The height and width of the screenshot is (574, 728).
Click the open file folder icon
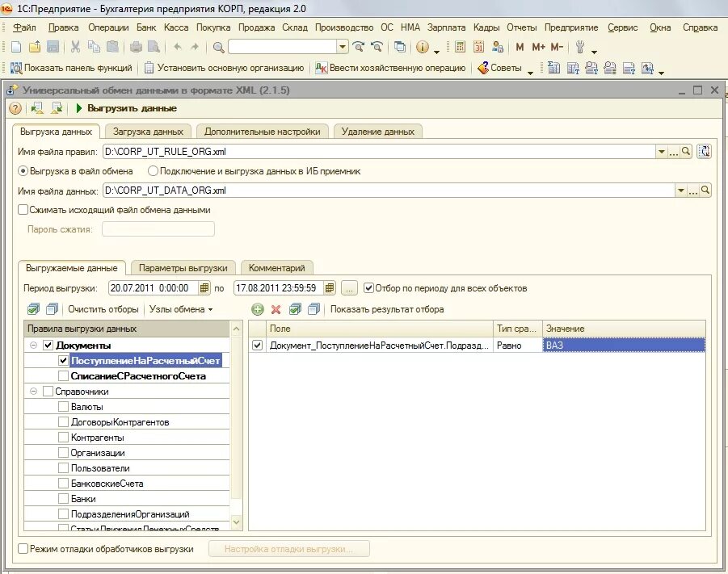(x=35, y=47)
